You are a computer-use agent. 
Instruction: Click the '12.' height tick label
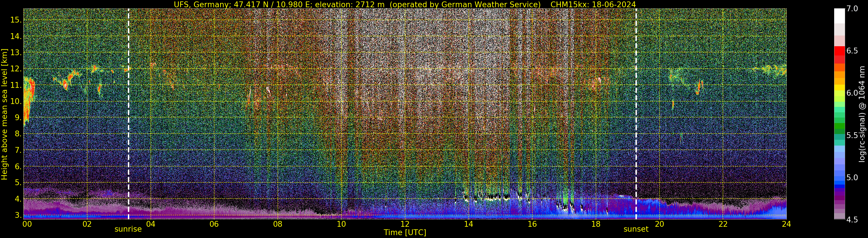[16, 69]
